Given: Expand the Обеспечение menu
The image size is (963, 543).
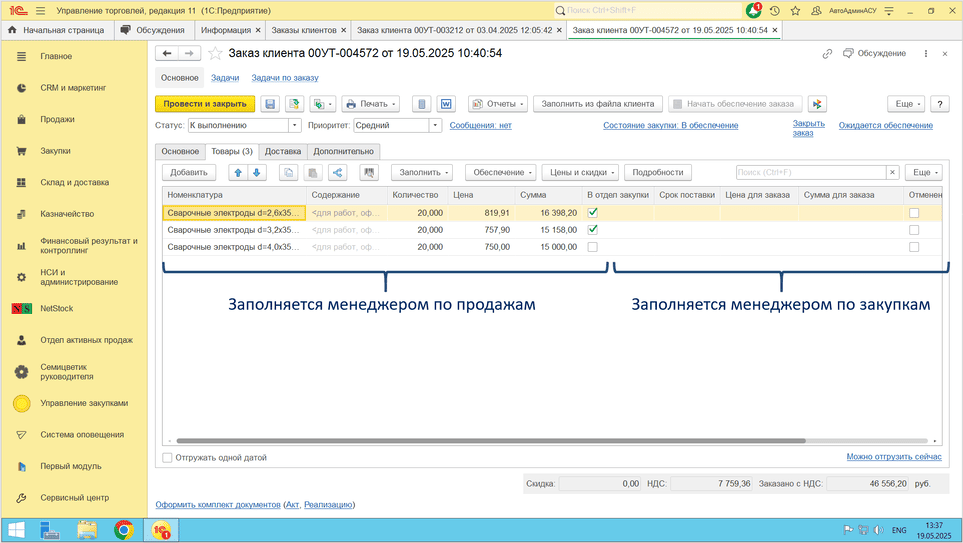Looking at the screenshot, I should click(x=501, y=173).
